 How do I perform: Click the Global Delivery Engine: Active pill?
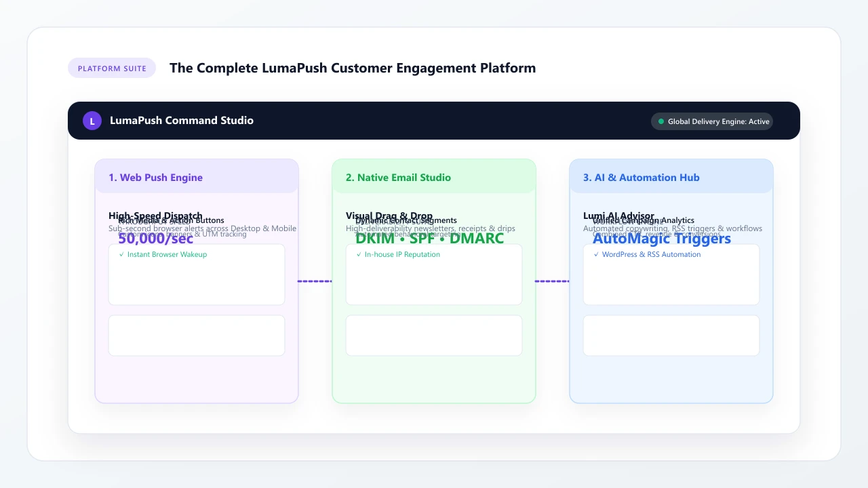click(712, 121)
